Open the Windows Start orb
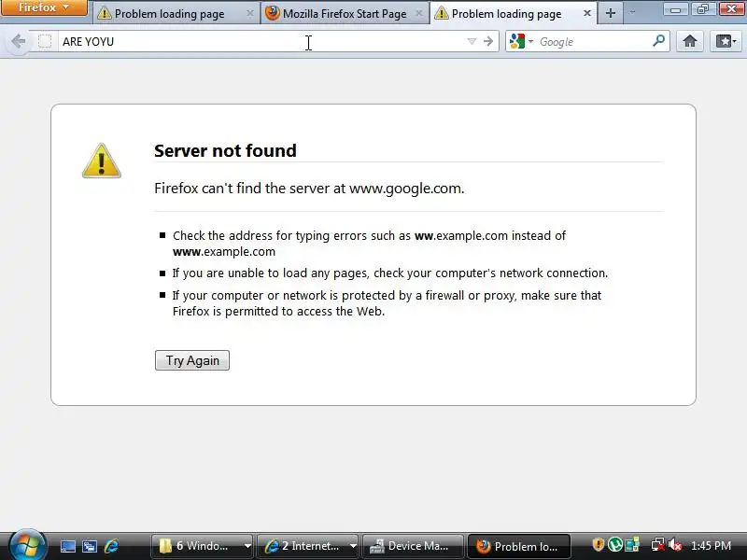 pos(27,545)
